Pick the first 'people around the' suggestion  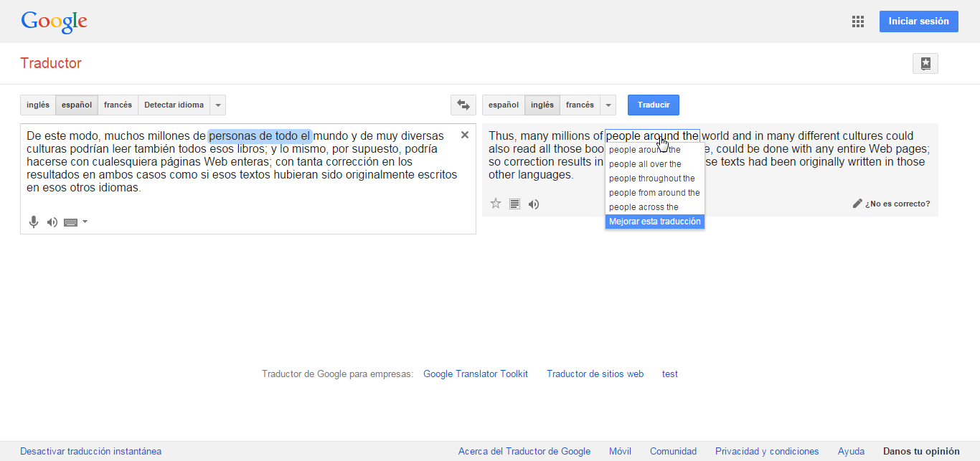tap(654, 150)
